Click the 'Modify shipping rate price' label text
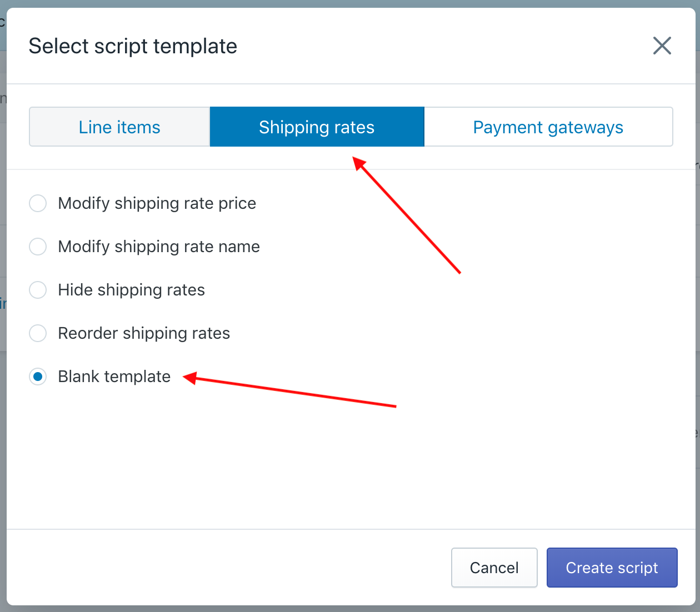This screenshot has width=700, height=612. tap(157, 203)
